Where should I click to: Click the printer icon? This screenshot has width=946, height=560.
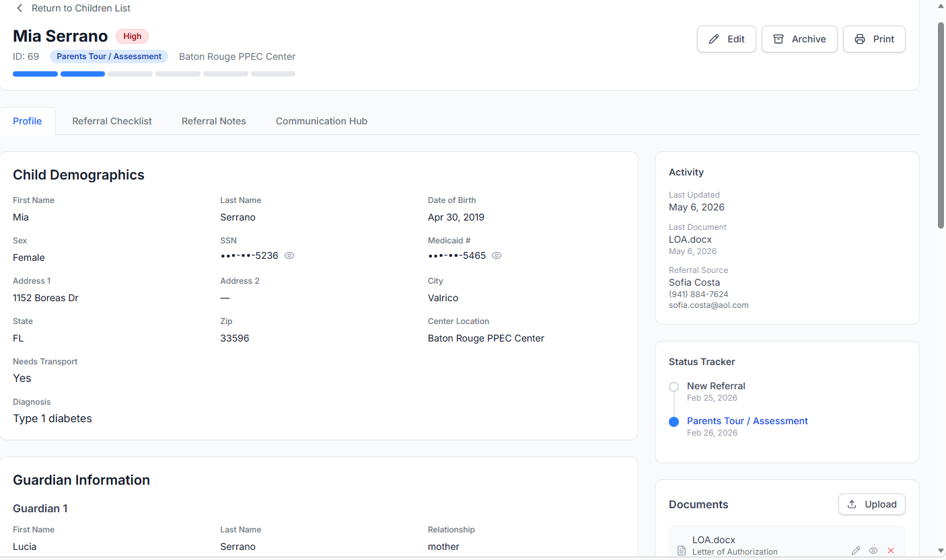point(860,39)
